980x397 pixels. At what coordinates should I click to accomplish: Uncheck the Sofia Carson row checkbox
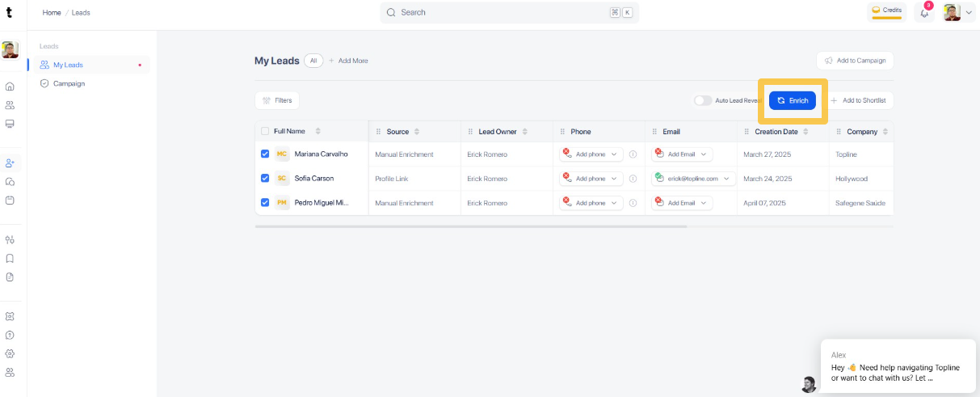(x=265, y=178)
